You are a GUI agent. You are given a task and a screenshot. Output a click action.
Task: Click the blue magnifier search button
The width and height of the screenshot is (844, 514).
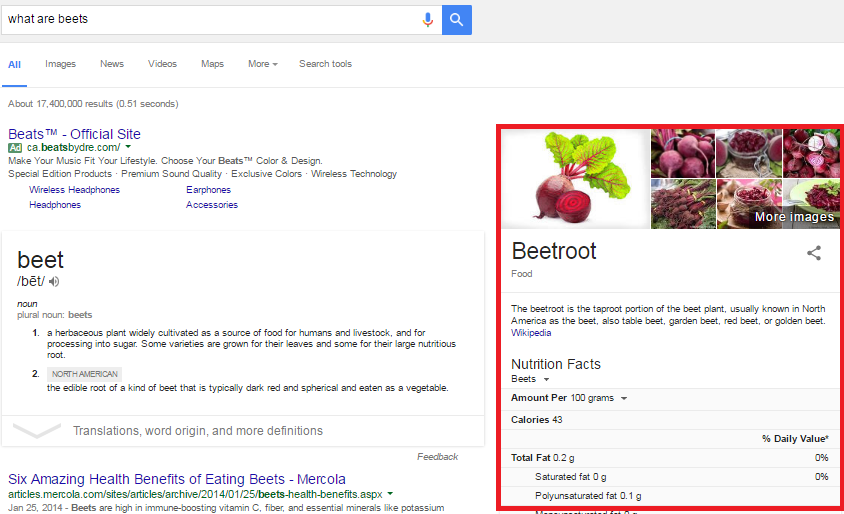[456, 20]
